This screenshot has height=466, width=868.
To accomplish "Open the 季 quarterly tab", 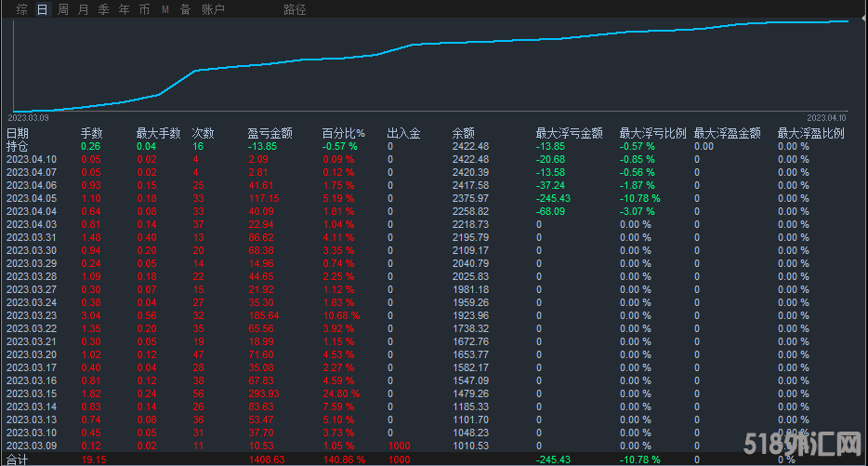I will [103, 9].
